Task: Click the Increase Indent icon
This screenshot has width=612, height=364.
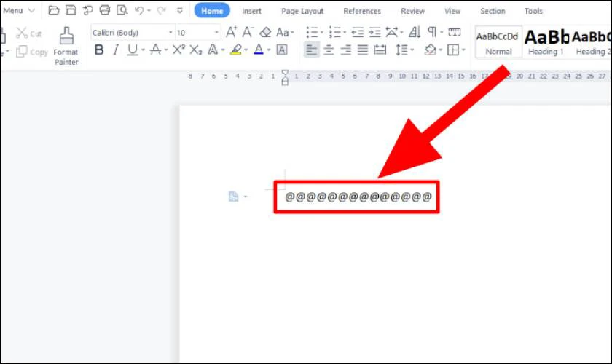Action: point(374,32)
